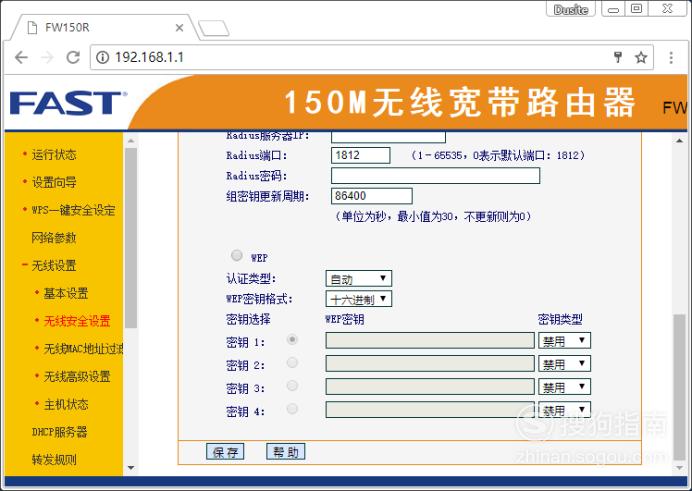Image resolution: width=692 pixels, height=491 pixels.
Task: Open the WEP密钥格式 dropdown set to 十六进制
Action: [358, 299]
